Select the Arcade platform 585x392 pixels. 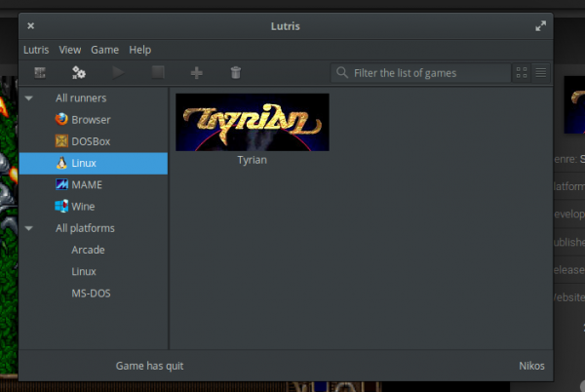point(94,250)
